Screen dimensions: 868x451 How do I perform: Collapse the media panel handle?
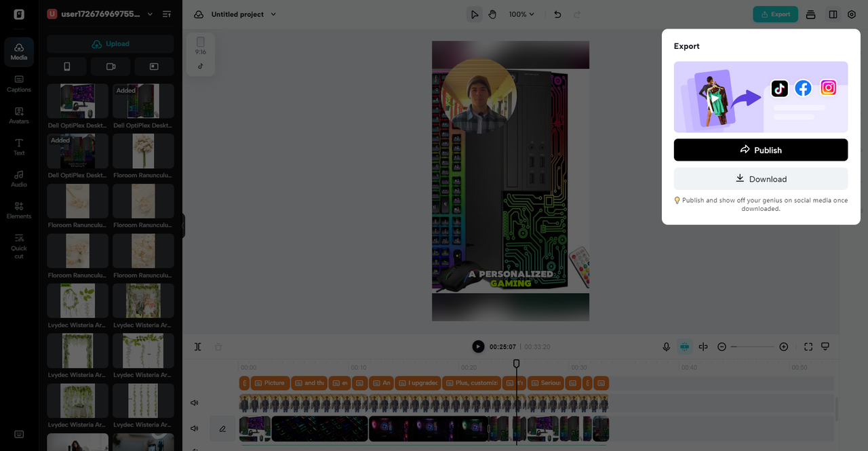pos(183,226)
